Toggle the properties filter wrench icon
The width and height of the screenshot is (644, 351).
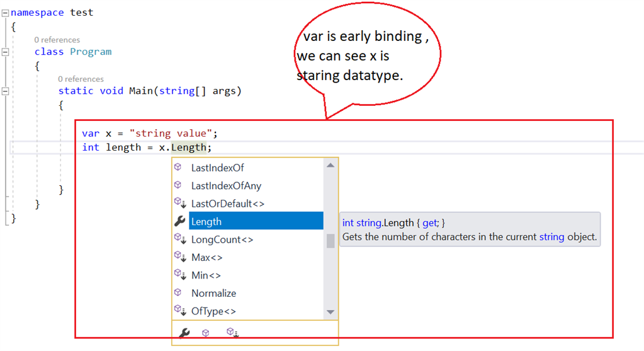(184, 333)
